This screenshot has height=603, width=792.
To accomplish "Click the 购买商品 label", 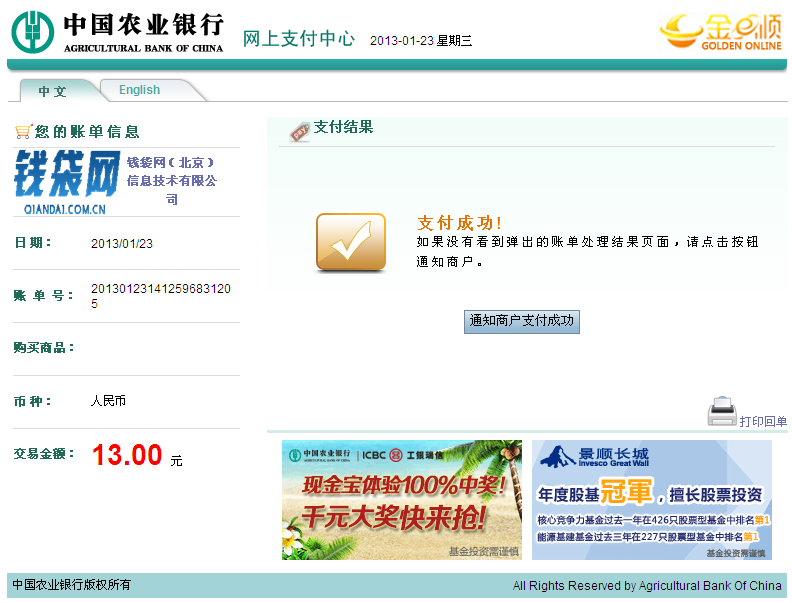I will 44,348.
